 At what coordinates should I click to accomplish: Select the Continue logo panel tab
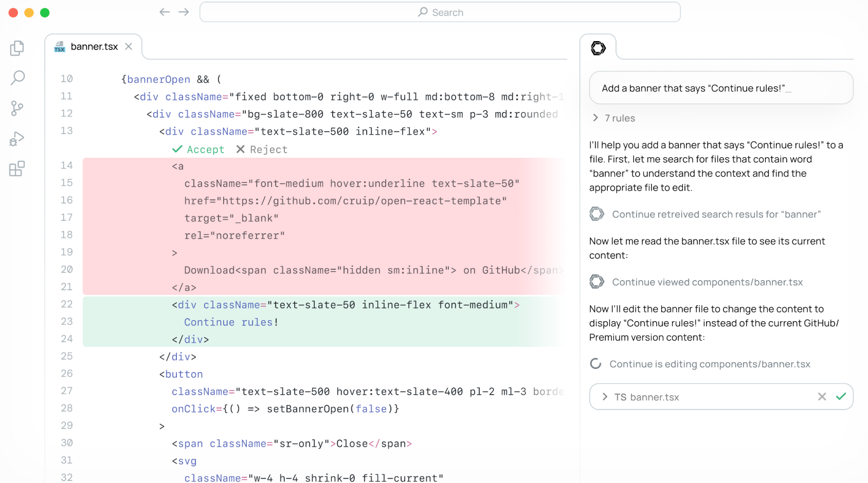pyautogui.click(x=598, y=48)
